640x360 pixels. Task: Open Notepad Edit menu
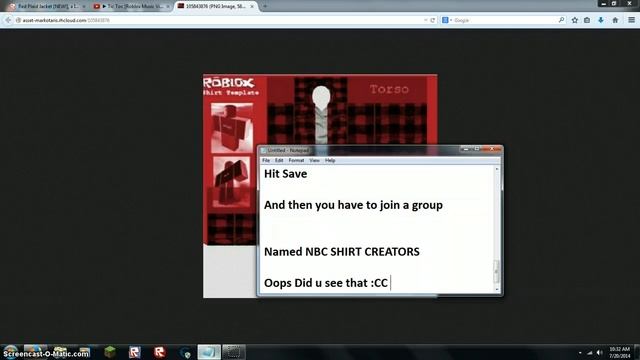click(279, 160)
